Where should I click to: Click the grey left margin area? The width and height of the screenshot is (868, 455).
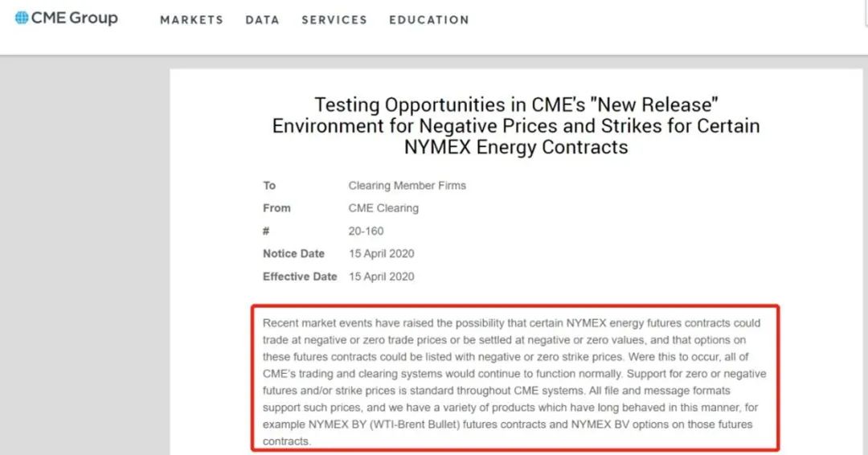[x=84, y=255]
